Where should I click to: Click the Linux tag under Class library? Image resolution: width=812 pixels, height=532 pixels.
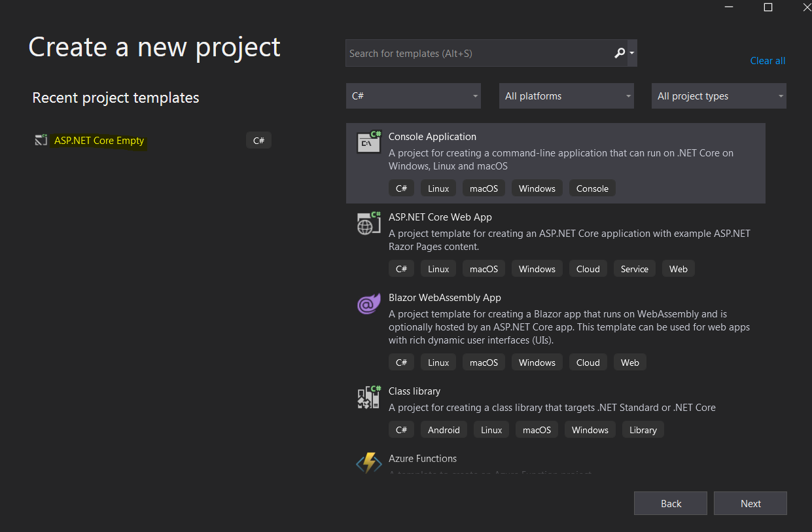[x=491, y=430]
